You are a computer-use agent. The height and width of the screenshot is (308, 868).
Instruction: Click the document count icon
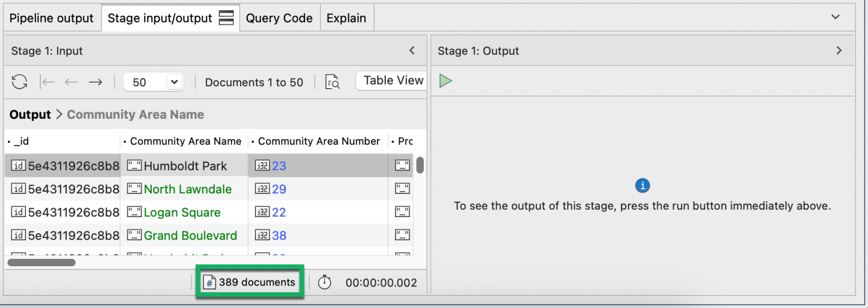(x=210, y=283)
